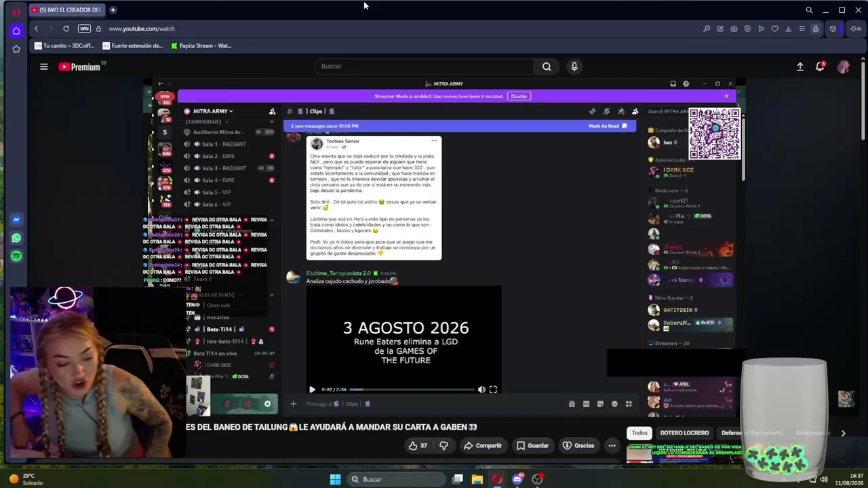This screenshot has width=868, height=488.
Task: Toggle fullscreen on the Discord clip
Action: [493, 390]
